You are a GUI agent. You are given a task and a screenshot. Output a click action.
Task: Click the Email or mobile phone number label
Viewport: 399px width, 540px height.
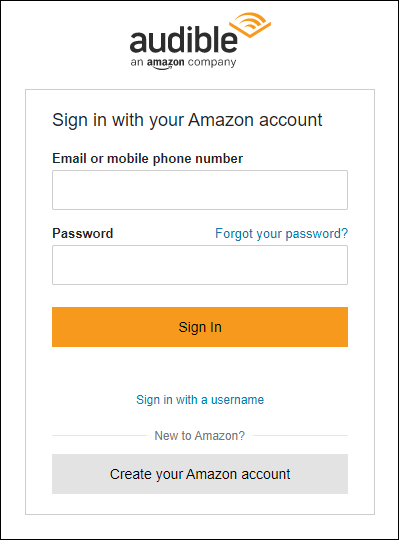click(x=147, y=159)
